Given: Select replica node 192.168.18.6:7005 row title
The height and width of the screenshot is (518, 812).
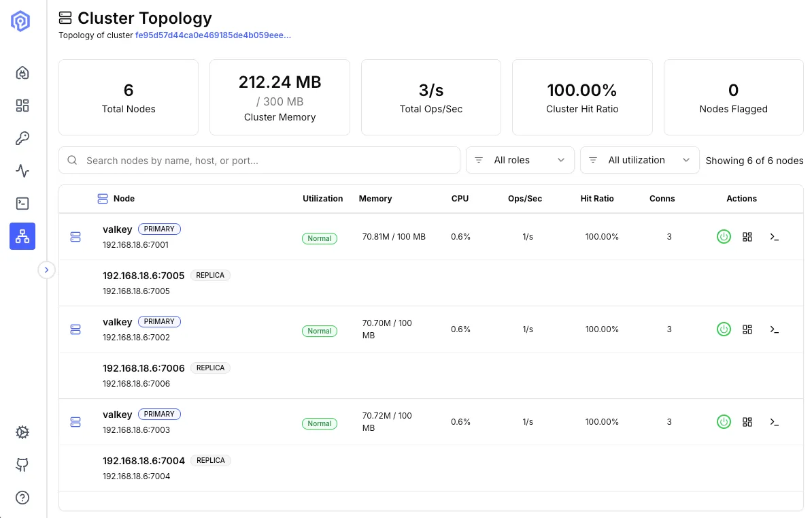Looking at the screenshot, I should 143,276.
